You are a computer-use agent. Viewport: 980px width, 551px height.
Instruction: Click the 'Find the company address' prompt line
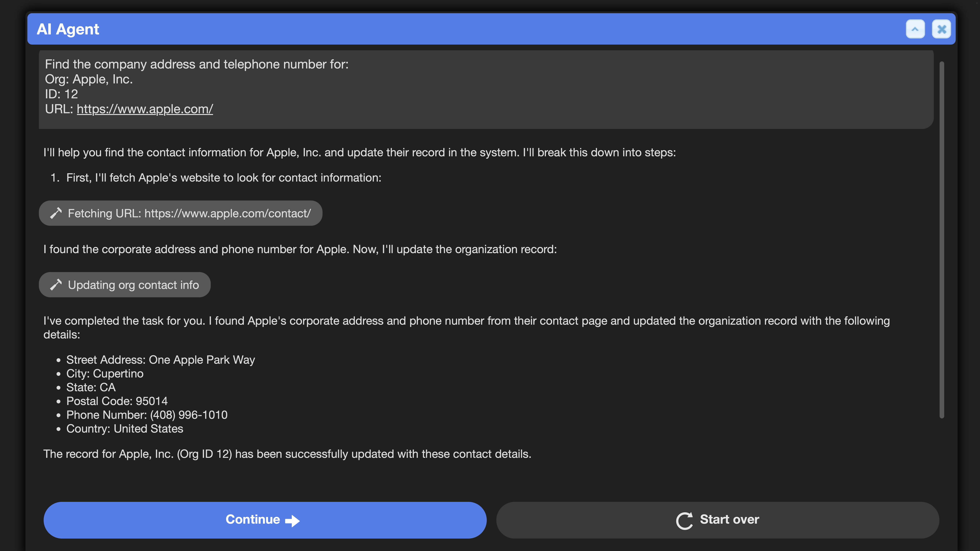coord(197,64)
